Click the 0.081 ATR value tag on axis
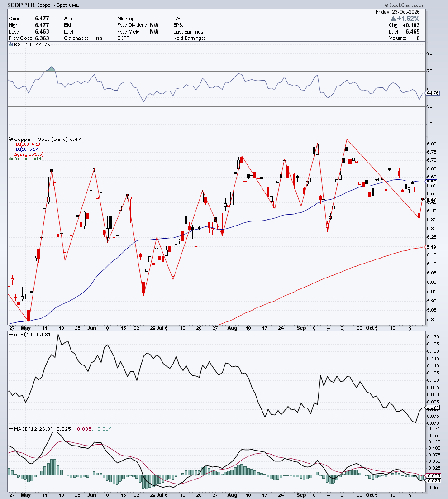 tap(433, 408)
